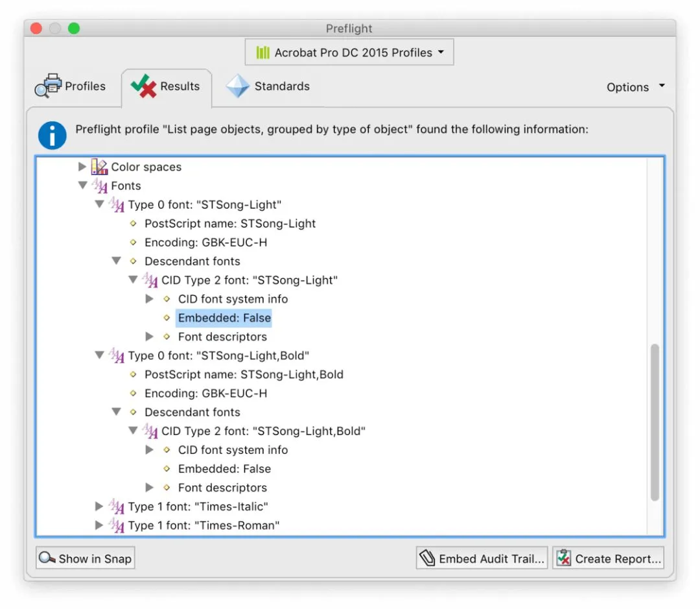
Task: Click the Fonts folder font icon
Action: (x=100, y=186)
